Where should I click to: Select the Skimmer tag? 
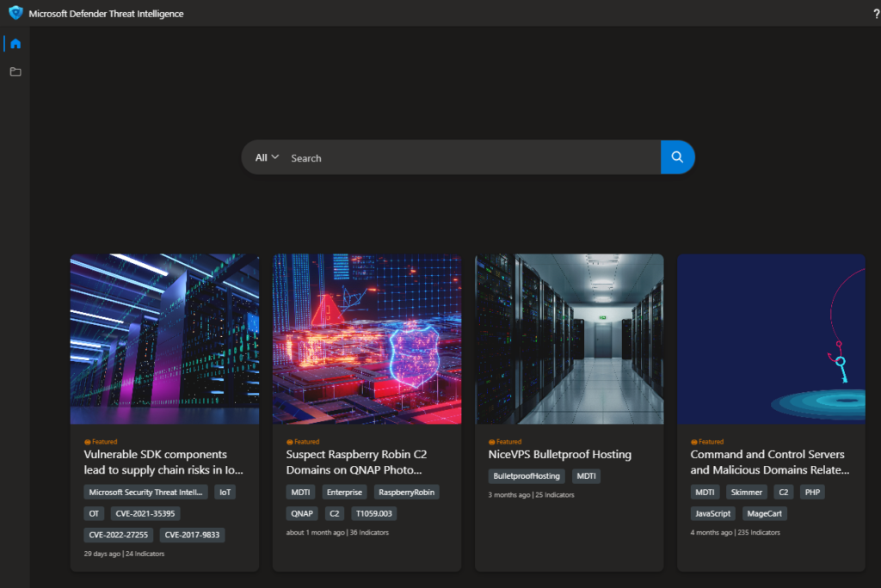click(x=746, y=492)
